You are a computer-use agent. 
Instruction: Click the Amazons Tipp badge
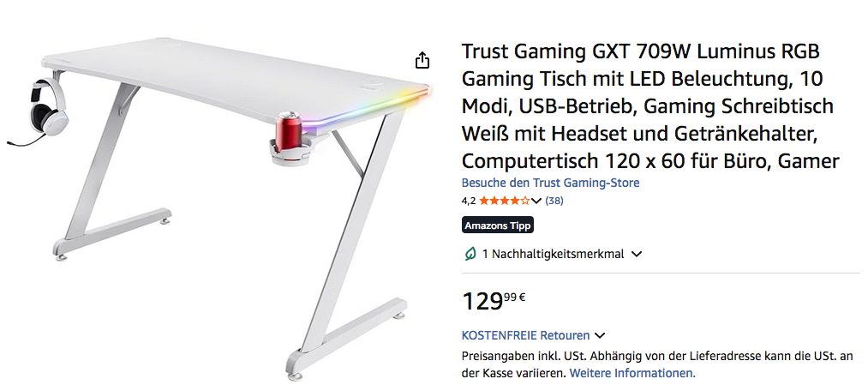point(498,226)
